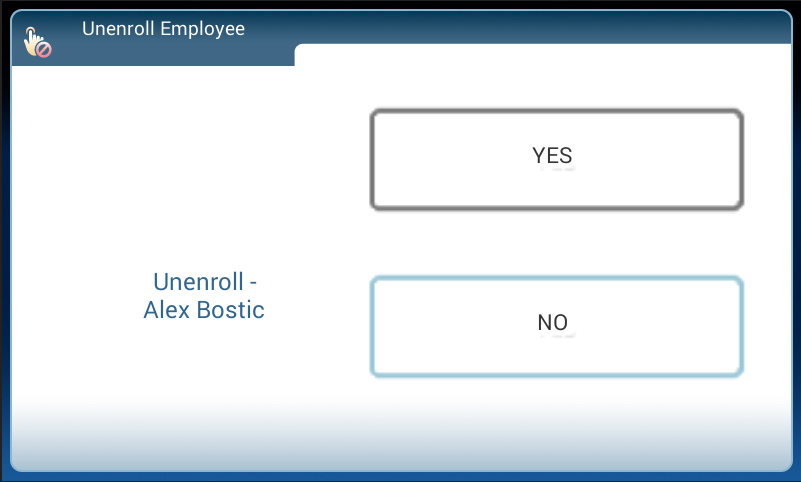
Task: Select the Unenroll Employee header tab
Action: (x=163, y=29)
